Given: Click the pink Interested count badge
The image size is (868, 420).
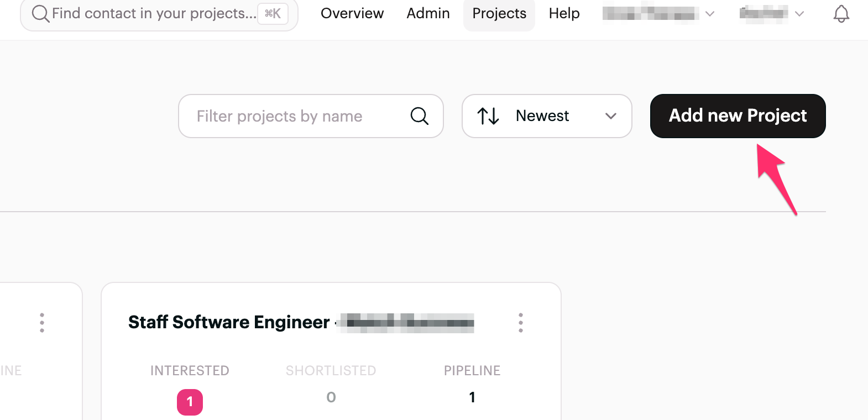Looking at the screenshot, I should [x=190, y=402].
